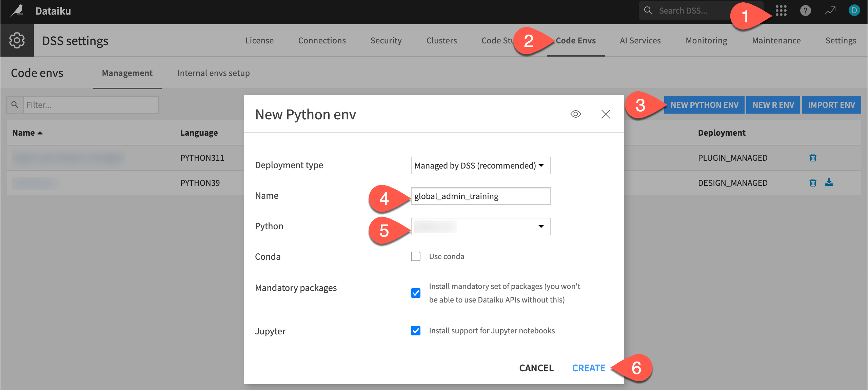The image size is (868, 390).
Task: Toggle the eye icon in dialog header
Action: pos(575,114)
